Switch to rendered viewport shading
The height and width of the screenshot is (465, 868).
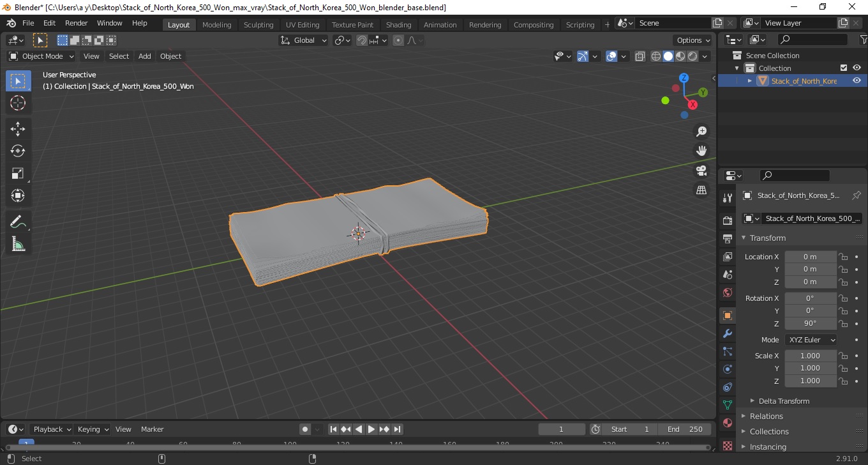[x=692, y=56]
